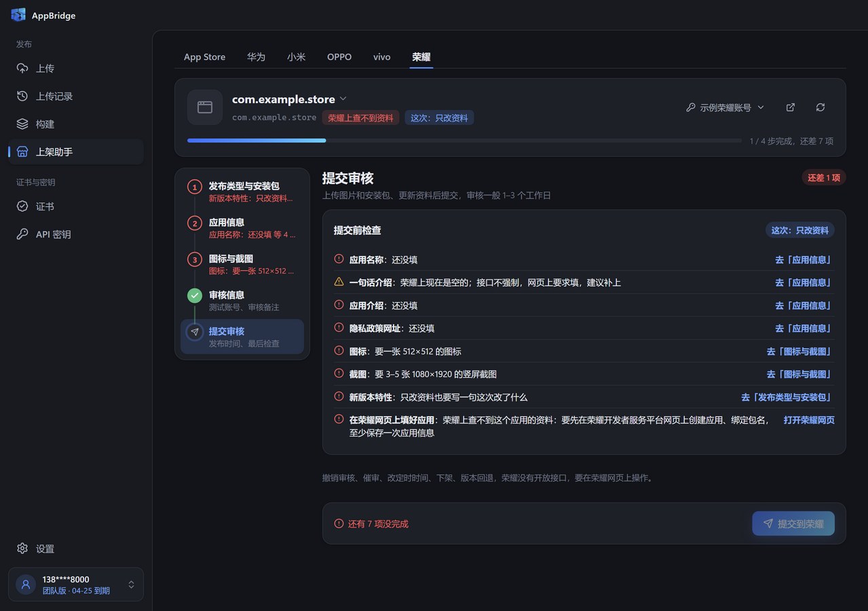Click the AppBridge logo icon
The width and height of the screenshot is (868, 611).
pos(18,15)
